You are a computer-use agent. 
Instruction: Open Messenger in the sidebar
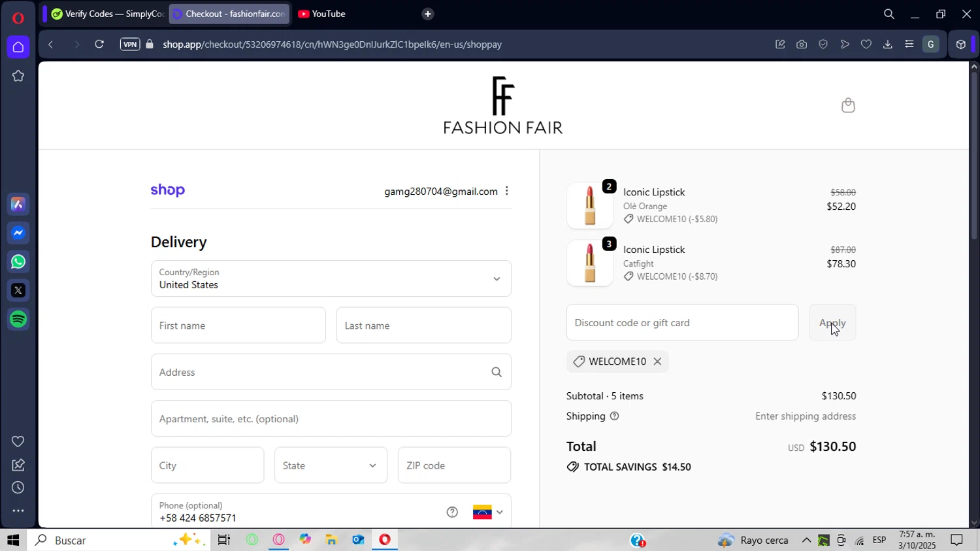[x=18, y=233]
